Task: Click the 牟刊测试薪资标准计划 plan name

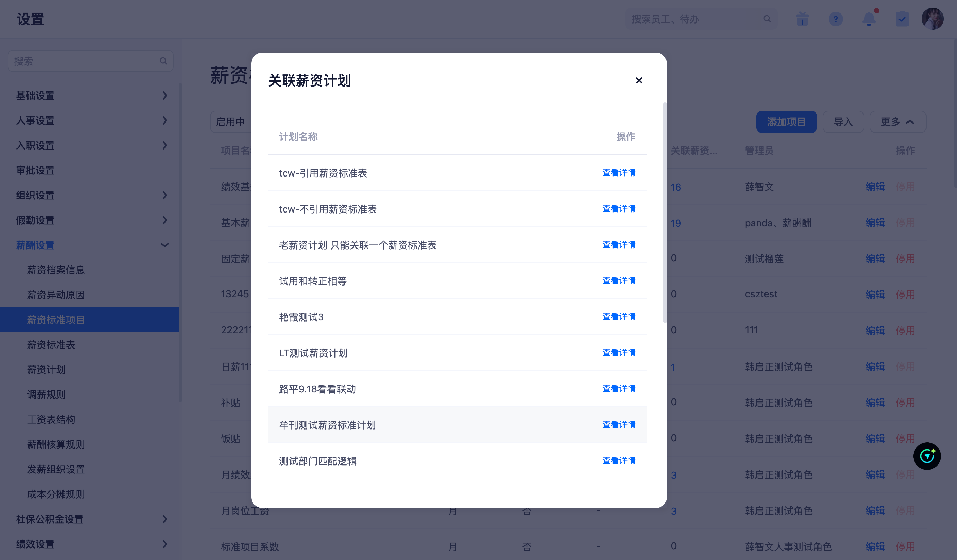Action: [327, 425]
